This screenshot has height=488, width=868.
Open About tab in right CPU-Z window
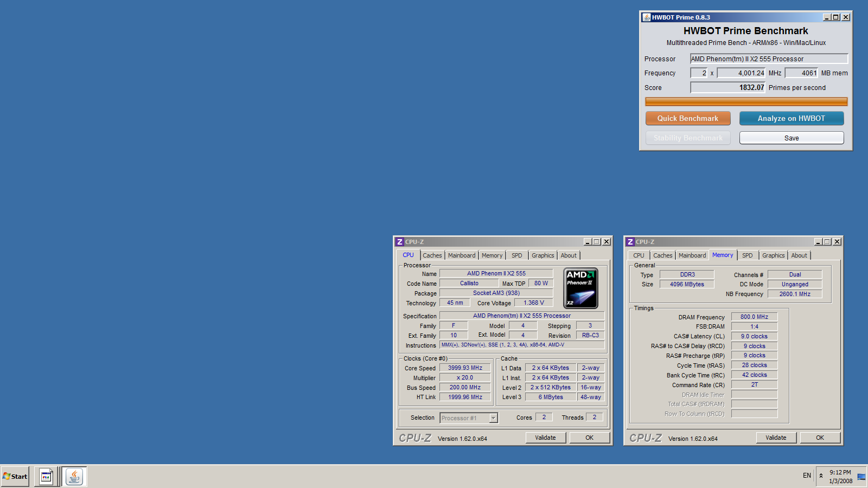(x=799, y=255)
